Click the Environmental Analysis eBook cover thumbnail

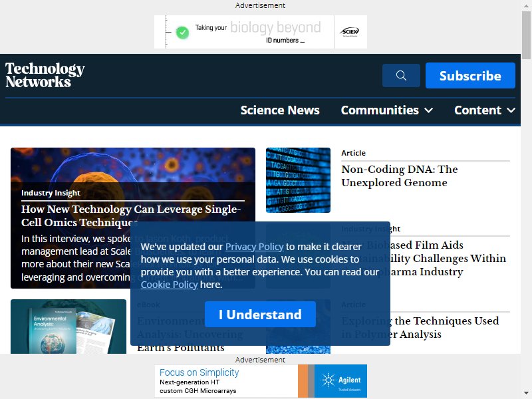(68, 327)
